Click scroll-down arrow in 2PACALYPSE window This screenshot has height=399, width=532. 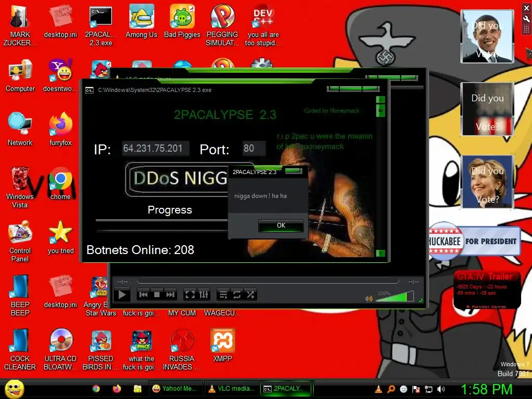(381, 253)
